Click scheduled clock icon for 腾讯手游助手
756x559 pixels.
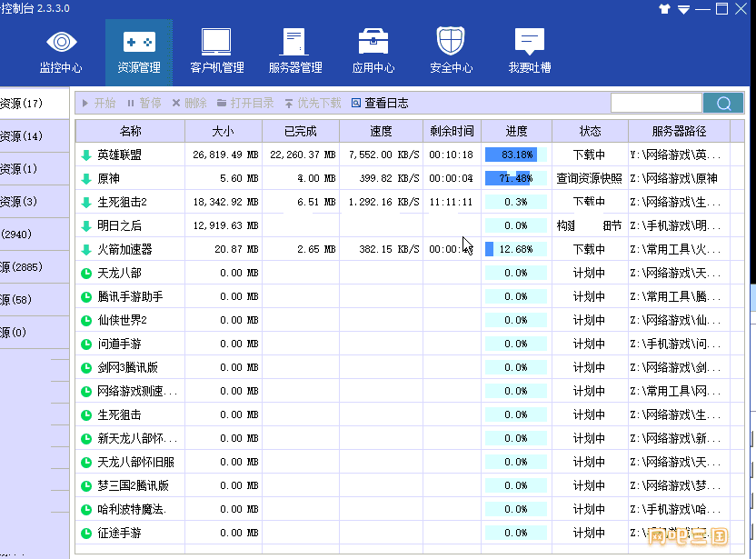point(86,297)
